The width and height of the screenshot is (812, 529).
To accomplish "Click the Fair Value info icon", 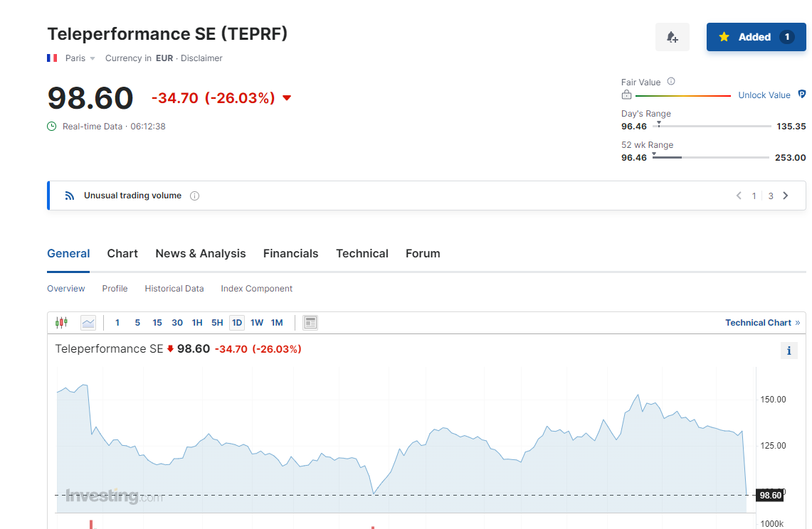I will pyautogui.click(x=671, y=82).
